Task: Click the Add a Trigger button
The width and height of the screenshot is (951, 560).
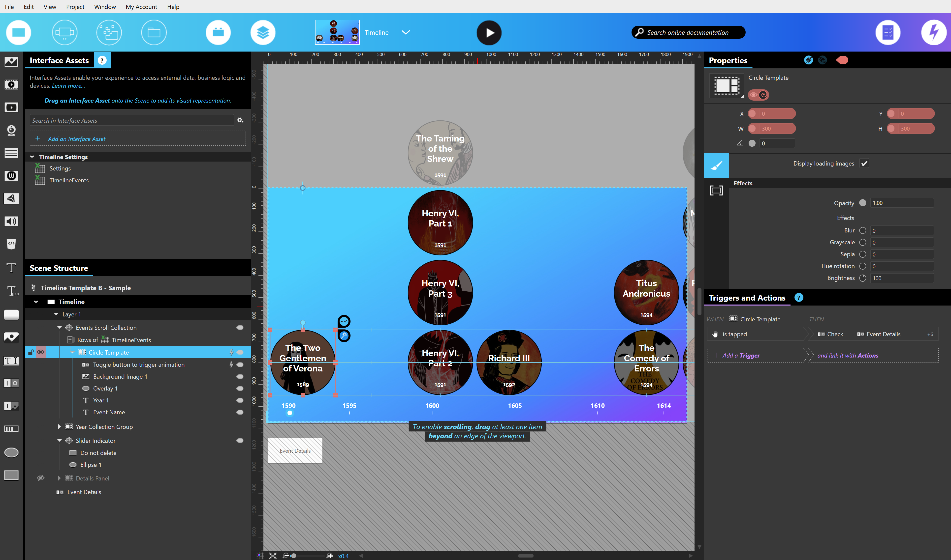Action: pyautogui.click(x=736, y=355)
